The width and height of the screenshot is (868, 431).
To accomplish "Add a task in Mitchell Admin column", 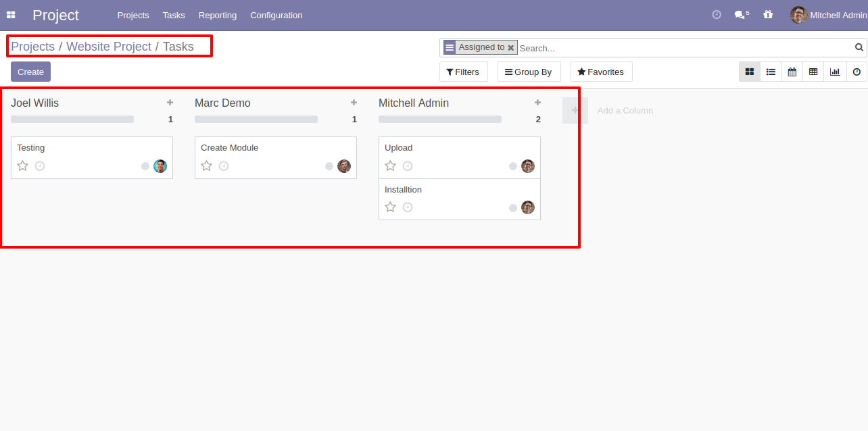I will (537, 103).
